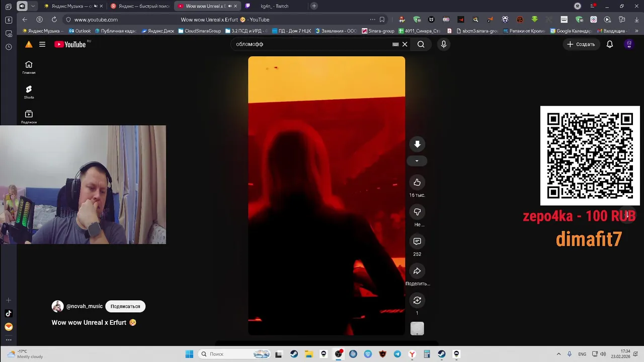
Task: Share the Short via Поделиться
Action: pyautogui.click(x=417, y=271)
